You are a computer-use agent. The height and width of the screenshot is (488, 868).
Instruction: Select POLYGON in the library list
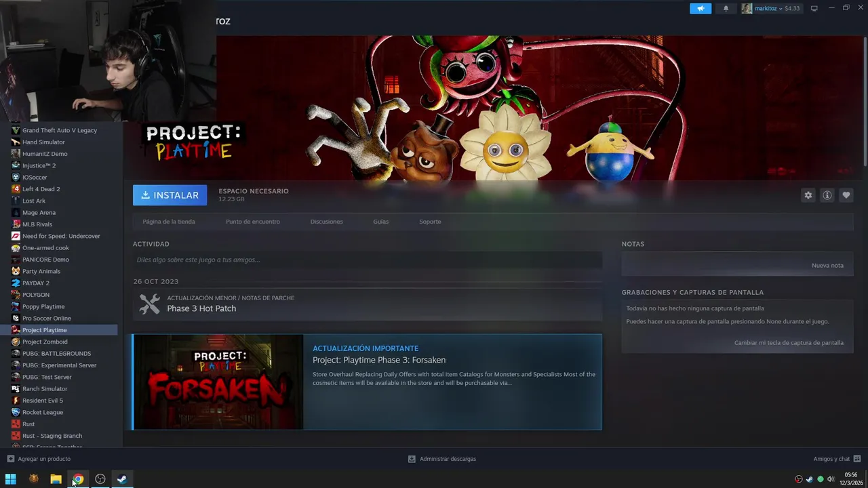[x=36, y=295]
